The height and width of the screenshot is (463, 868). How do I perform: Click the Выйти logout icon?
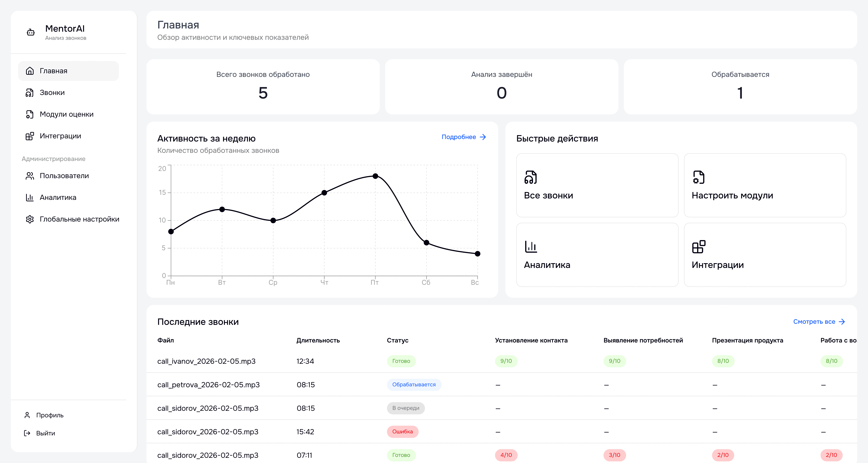(27, 433)
